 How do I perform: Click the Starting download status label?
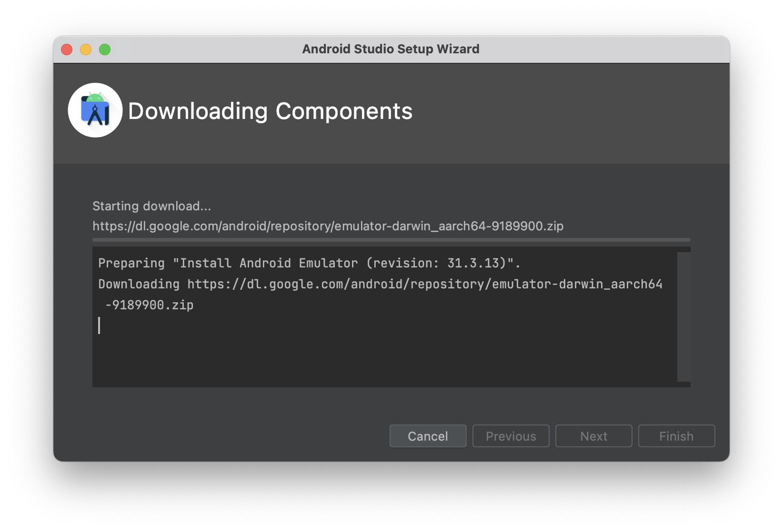(x=151, y=206)
